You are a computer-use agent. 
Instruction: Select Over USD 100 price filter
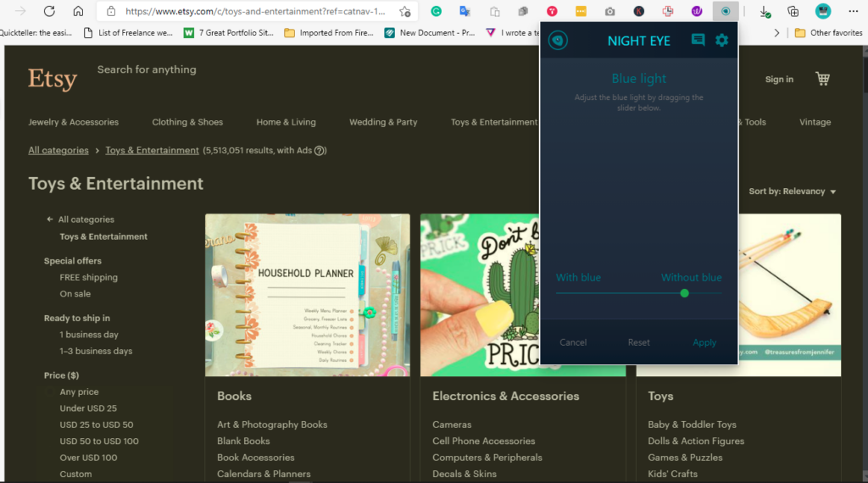(x=88, y=458)
